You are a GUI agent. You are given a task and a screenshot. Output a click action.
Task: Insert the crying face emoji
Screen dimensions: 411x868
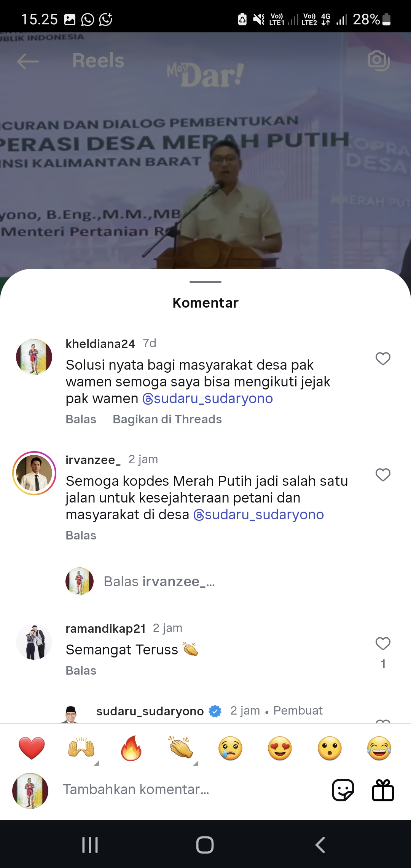[x=230, y=748]
